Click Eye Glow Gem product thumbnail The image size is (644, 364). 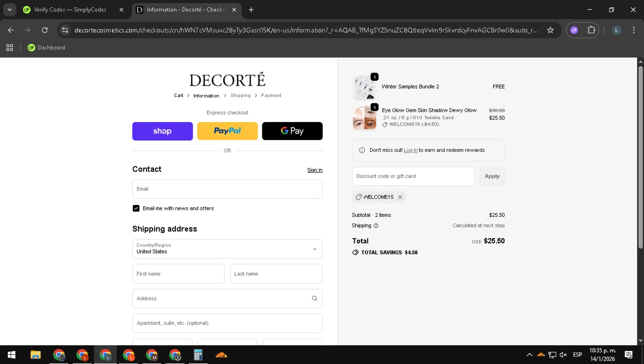(365, 118)
